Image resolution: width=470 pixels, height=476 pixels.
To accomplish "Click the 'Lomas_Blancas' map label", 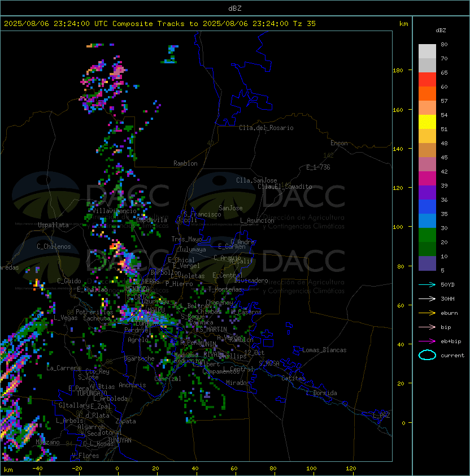I will click(x=324, y=350).
